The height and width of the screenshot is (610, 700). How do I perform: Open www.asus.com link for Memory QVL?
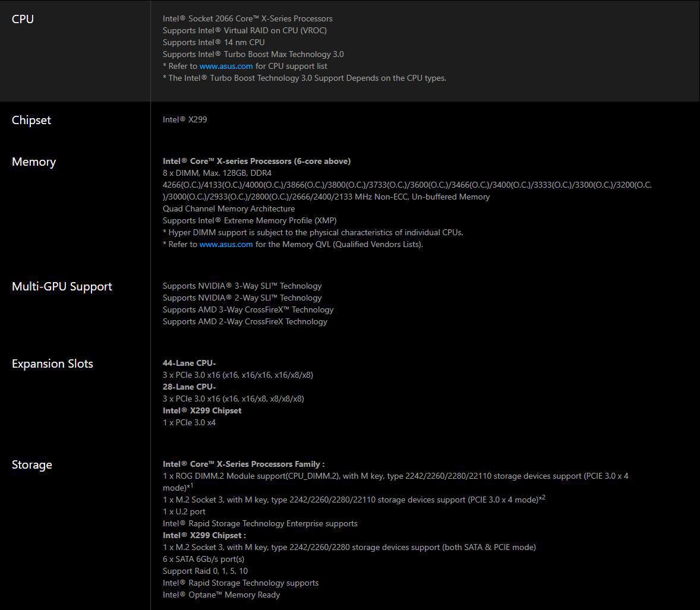tap(226, 244)
